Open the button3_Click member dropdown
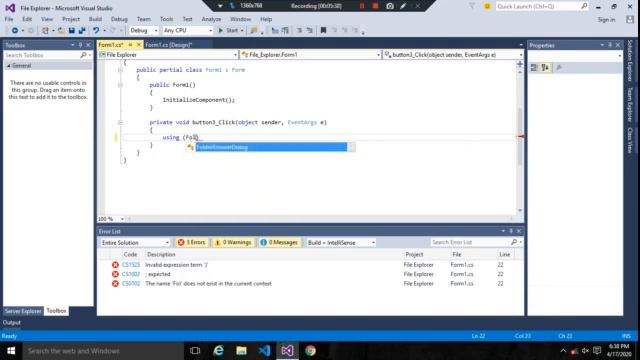This screenshot has width=640, height=360. (453, 55)
